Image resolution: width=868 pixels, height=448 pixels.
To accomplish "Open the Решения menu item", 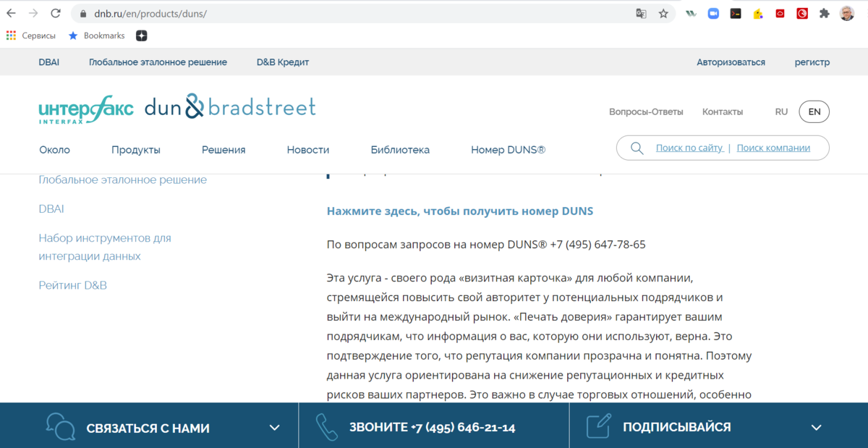I will tap(224, 150).
